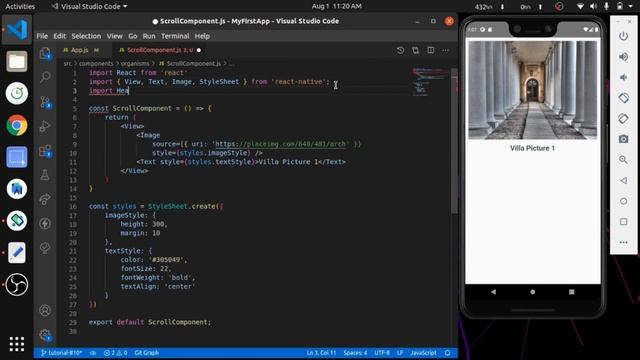The height and width of the screenshot is (360, 640).
Task: Click the timeline history icon in editor toolbar
Action: (x=400, y=50)
